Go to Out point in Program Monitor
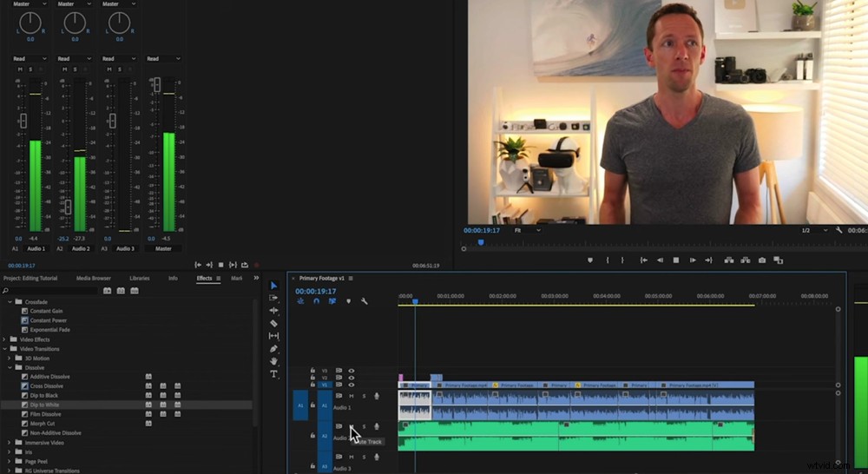This screenshot has width=868, height=474. [708, 260]
